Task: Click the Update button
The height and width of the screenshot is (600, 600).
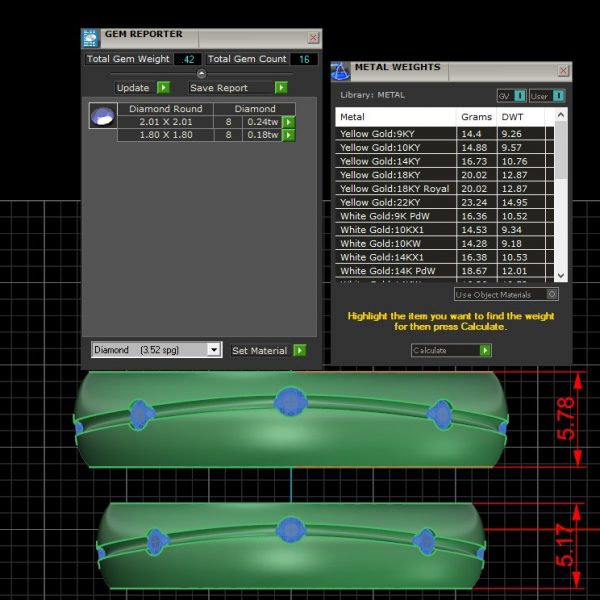Action: pos(142,88)
